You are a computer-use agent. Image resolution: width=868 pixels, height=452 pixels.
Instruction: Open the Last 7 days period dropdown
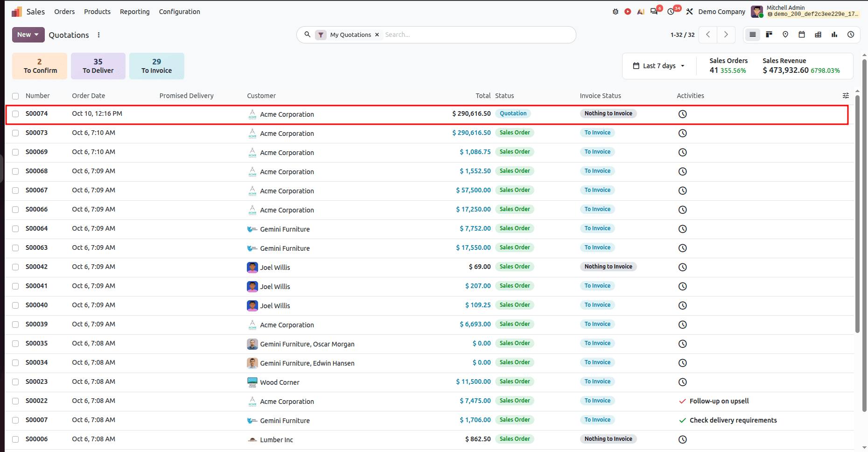[x=659, y=66]
